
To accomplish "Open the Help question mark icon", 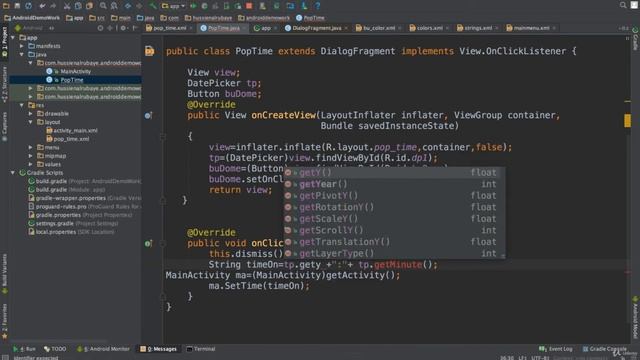I will pos(318,6).
